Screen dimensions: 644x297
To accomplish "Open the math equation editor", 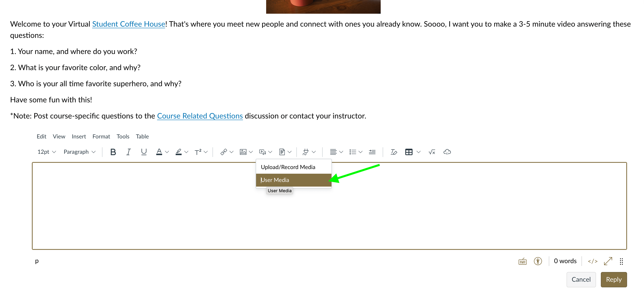I will click(x=432, y=152).
